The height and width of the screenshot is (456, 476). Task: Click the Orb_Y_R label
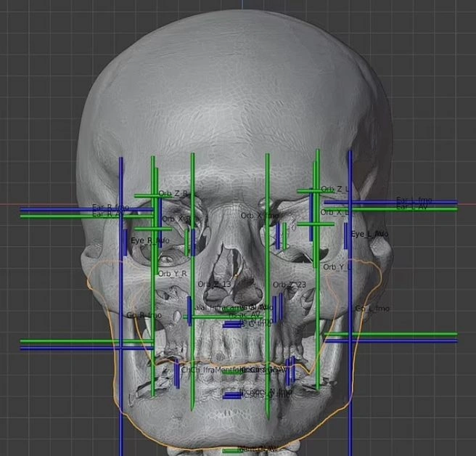point(173,274)
